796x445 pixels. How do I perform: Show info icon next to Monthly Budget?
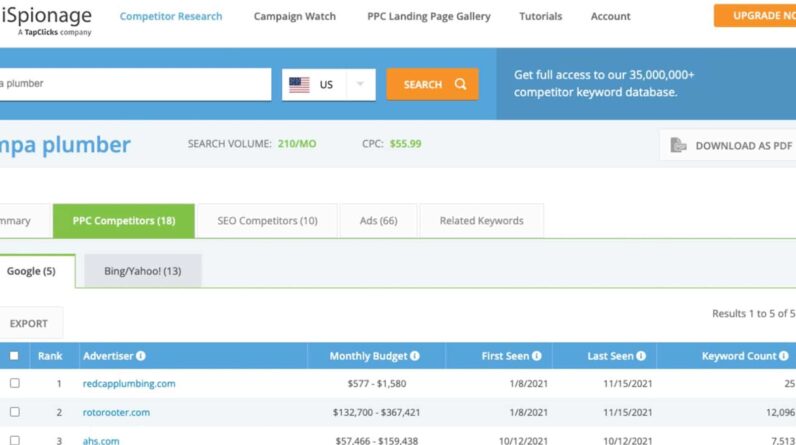coord(415,356)
